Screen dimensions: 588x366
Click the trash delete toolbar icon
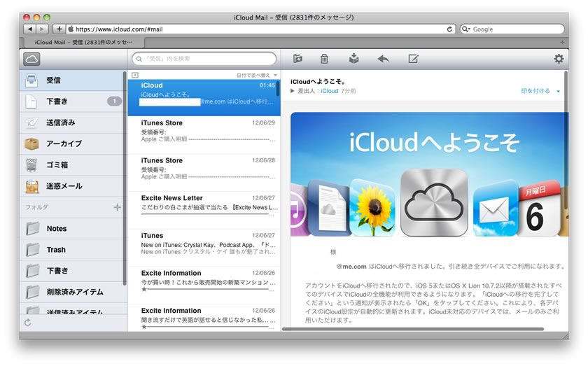click(324, 59)
